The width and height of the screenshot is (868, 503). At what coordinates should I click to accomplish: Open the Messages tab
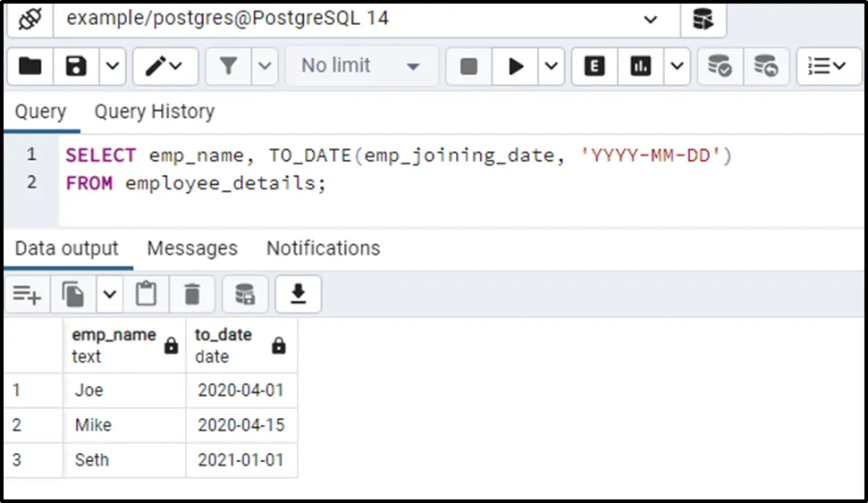coord(192,248)
